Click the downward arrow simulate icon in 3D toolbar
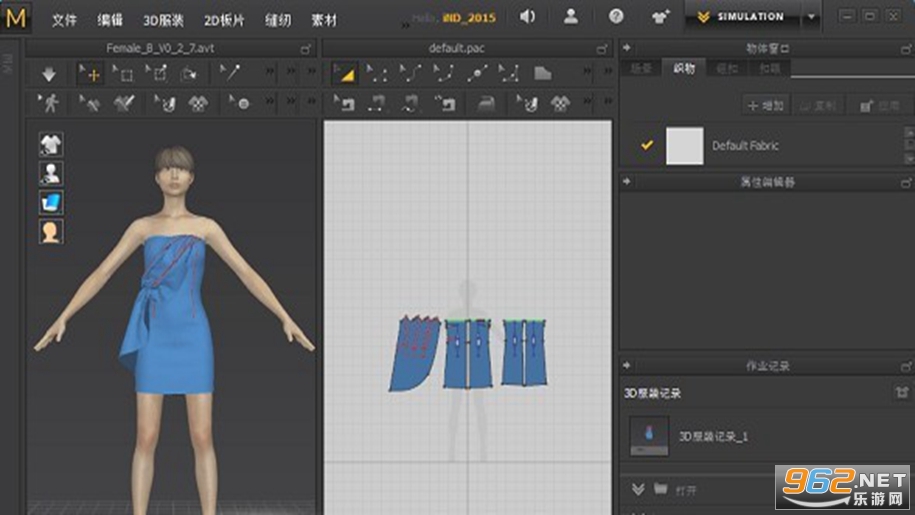Viewport: 915px width, 515px height. tap(49, 73)
